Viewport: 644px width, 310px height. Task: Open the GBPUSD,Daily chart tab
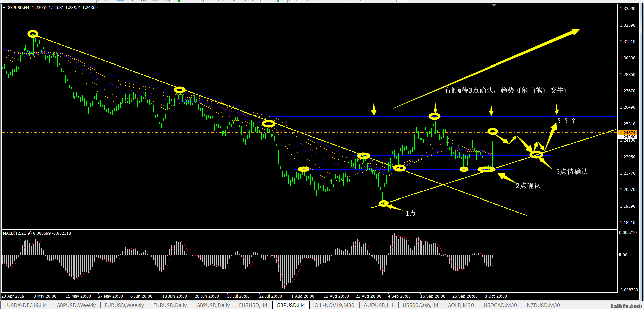(x=213, y=305)
